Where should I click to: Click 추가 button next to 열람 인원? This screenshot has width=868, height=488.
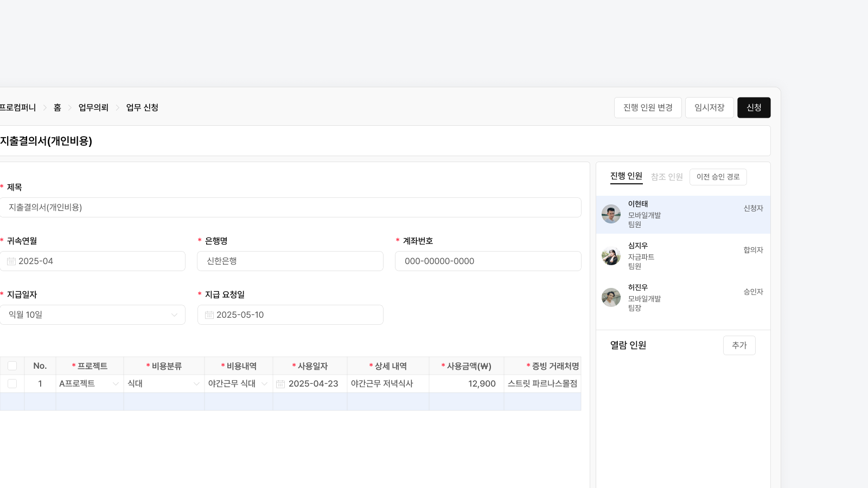739,345
